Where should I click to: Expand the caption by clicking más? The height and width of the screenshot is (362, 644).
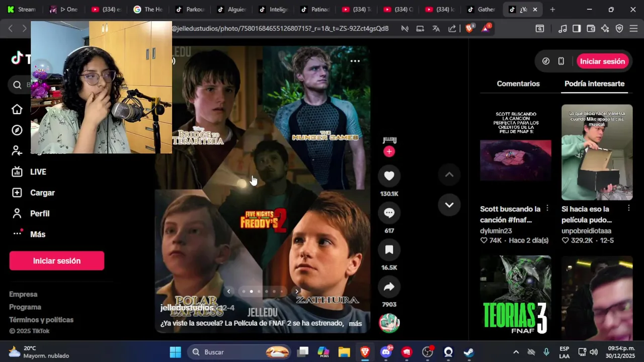[355, 323]
